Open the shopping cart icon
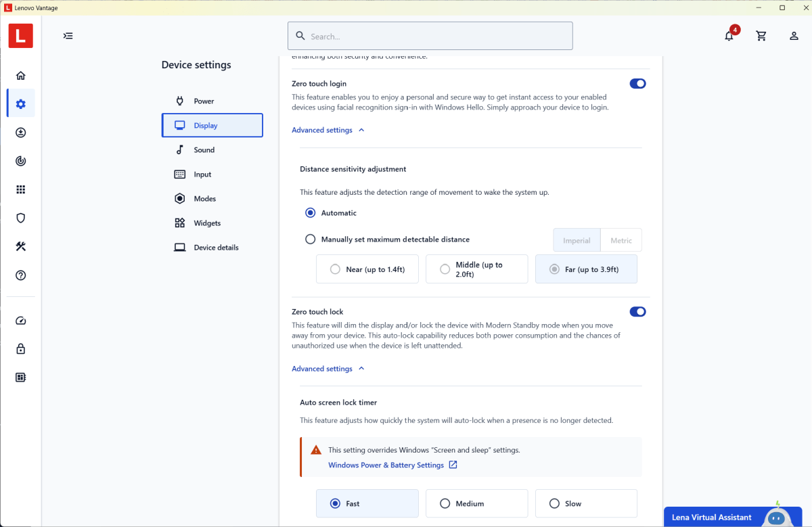The image size is (812, 527). coord(761,36)
